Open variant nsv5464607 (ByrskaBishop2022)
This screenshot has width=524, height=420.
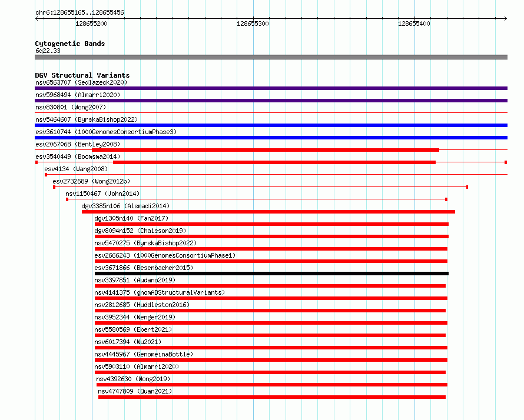[x=87, y=119]
